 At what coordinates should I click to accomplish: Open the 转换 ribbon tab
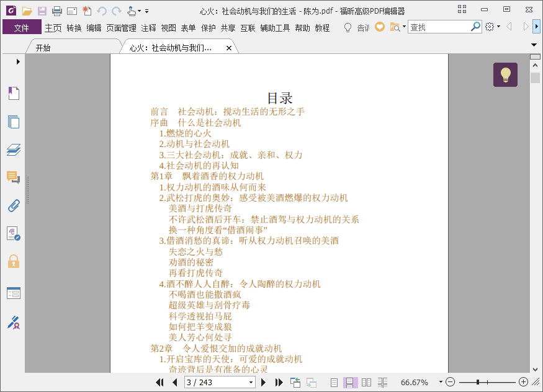(74, 28)
